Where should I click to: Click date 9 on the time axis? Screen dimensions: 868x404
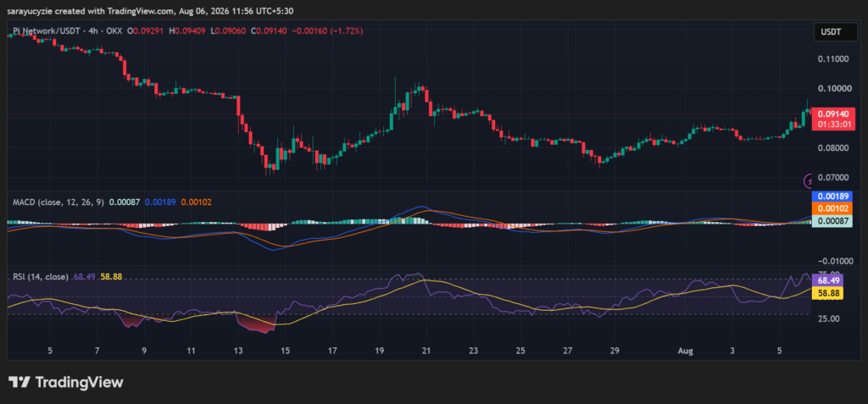click(144, 351)
